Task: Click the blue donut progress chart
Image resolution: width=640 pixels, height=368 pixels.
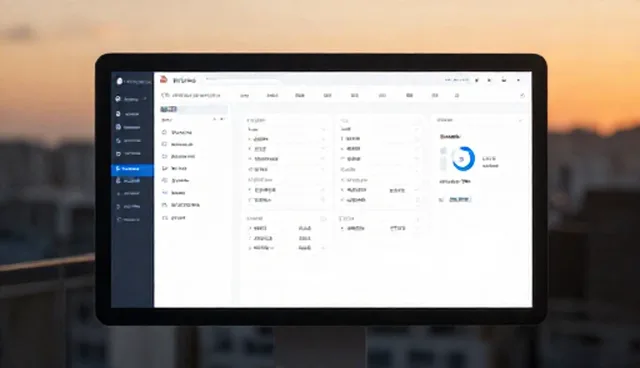Action: 463,158
